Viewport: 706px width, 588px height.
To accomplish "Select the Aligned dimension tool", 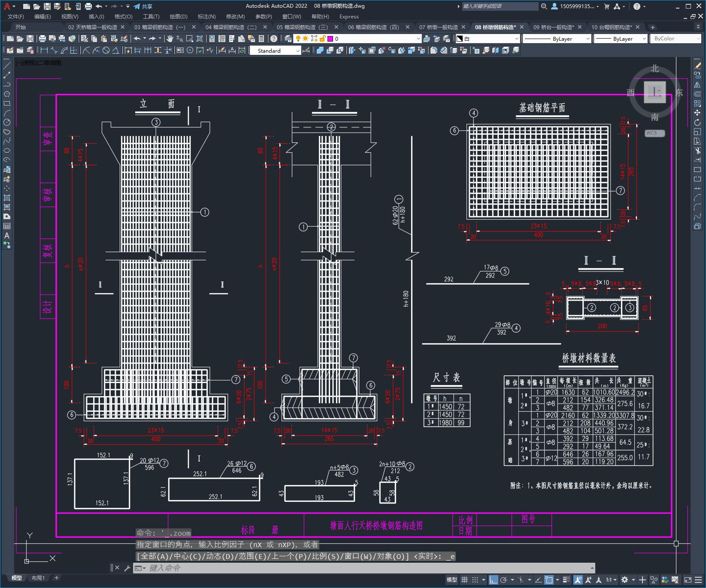I will pyautogui.click(x=54, y=51).
